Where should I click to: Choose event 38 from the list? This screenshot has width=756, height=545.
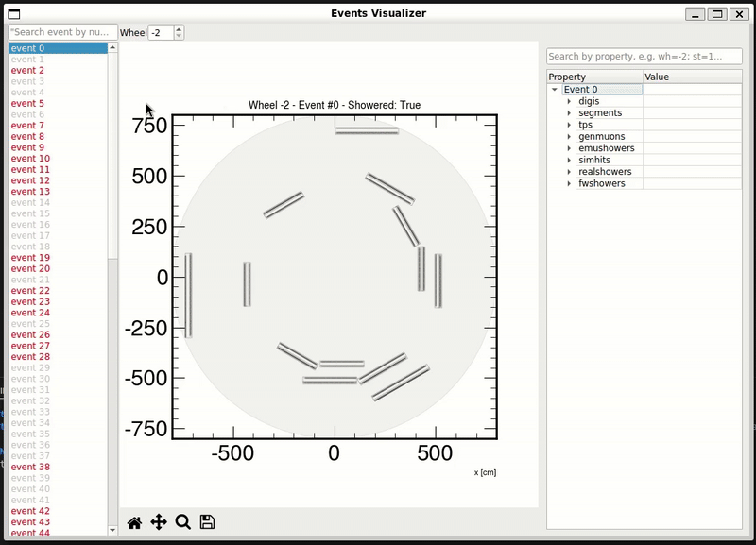30,468
